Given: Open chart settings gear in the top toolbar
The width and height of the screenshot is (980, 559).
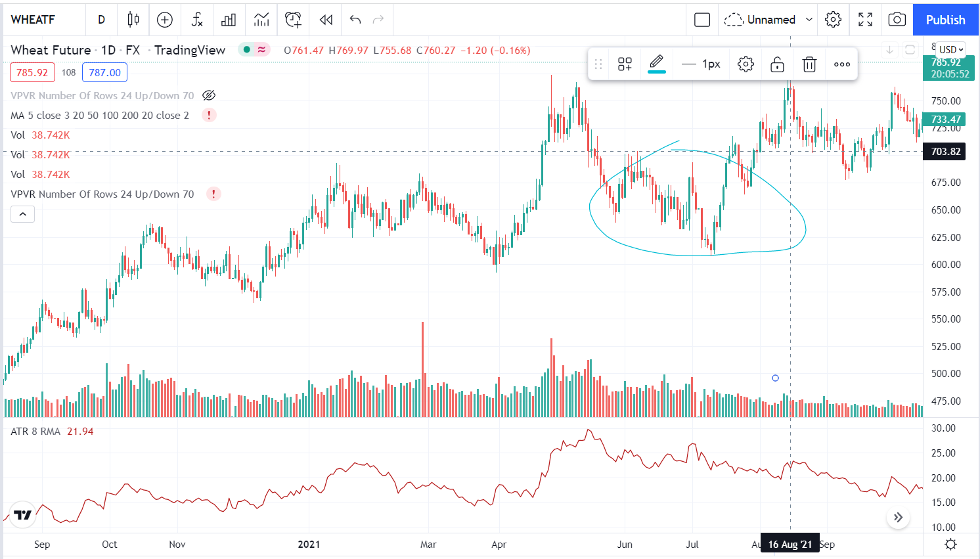Looking at the screenshot, I should [834, 20].
